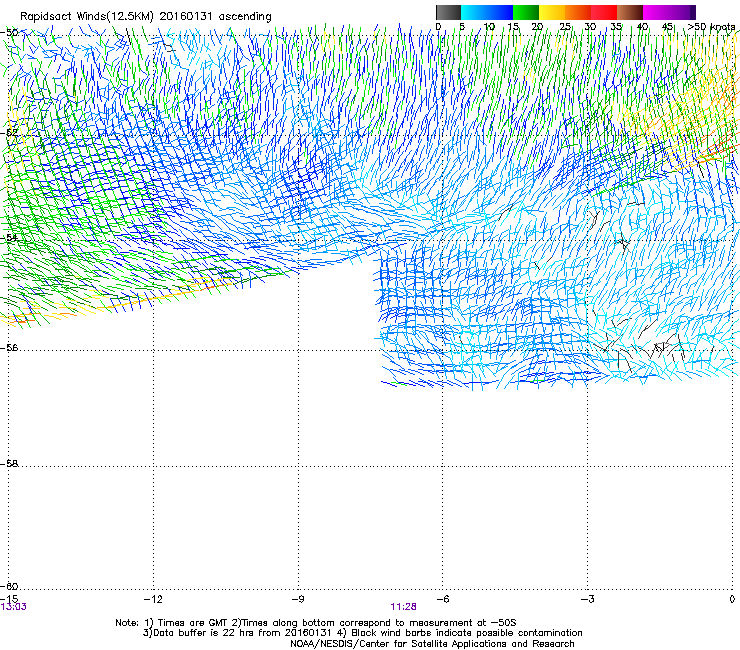Click the legend tick label 10
Image resolution: width=740 pixels, height=650 pixels.
(x=489, y=27)
